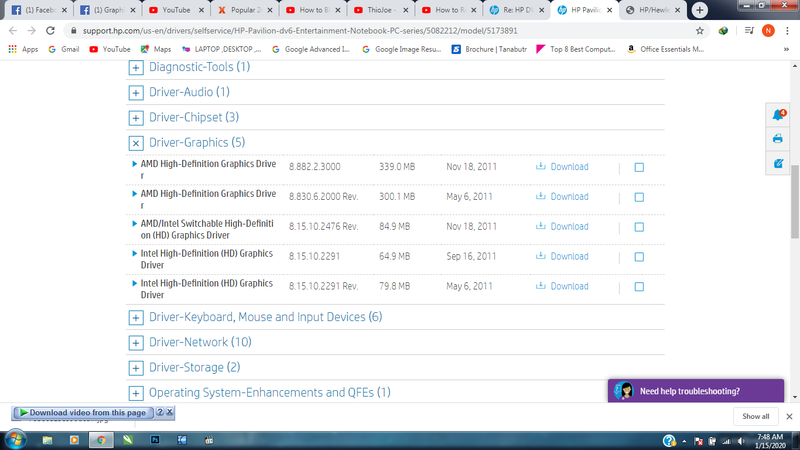
Task: Open Photoshop from the taskbar
Action: [155, 440]
